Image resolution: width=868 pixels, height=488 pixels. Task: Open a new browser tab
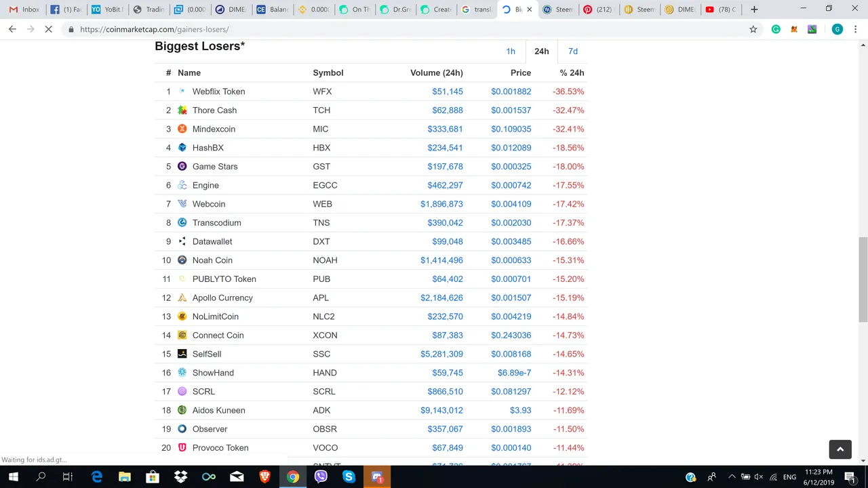pos(754,9)
